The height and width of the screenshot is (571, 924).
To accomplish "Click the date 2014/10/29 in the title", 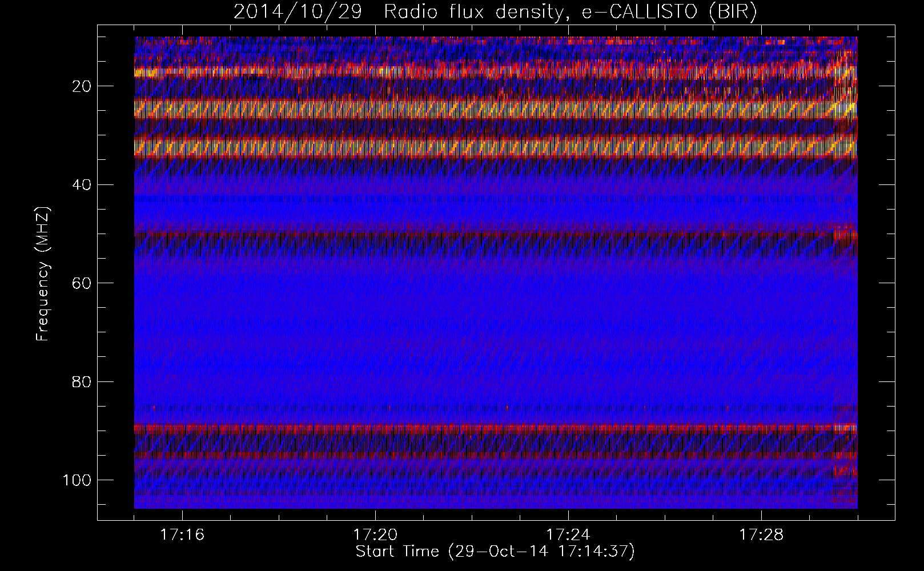I will point(298,12).
